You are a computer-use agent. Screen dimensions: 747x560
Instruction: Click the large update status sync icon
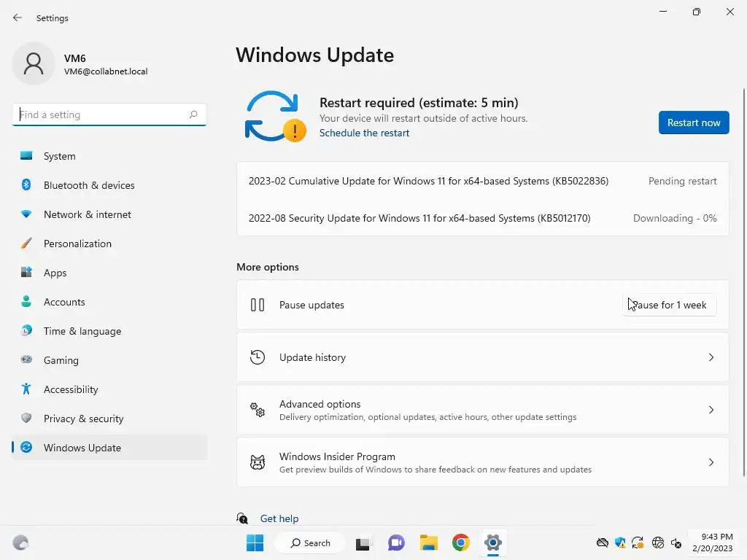[x=275, y=117]
